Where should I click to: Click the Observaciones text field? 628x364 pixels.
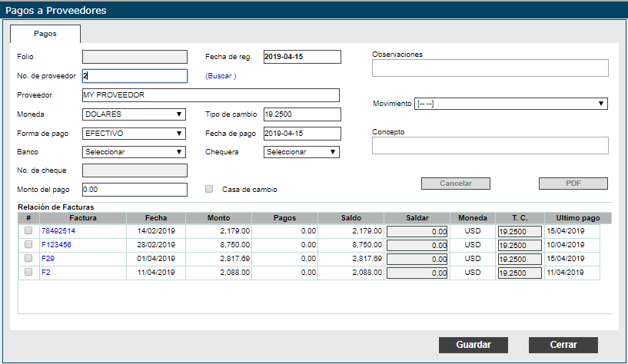tap(490, 68)
